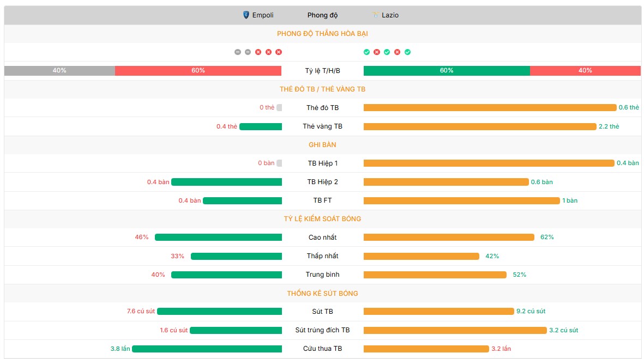The height and width of the screenshot is (359, 644).
Task: Click Lazio's last green win icon
Action: click(x=407, y=52)
